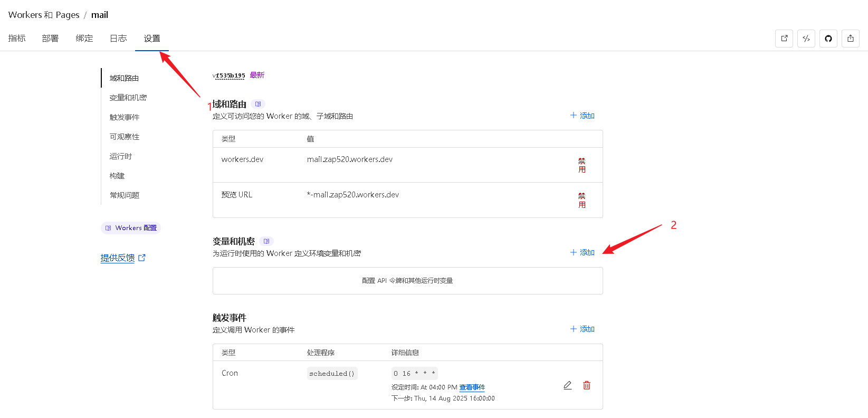Disable the 预览 URL route
Viewport: 868px width, 418px height.
(582, 201)
